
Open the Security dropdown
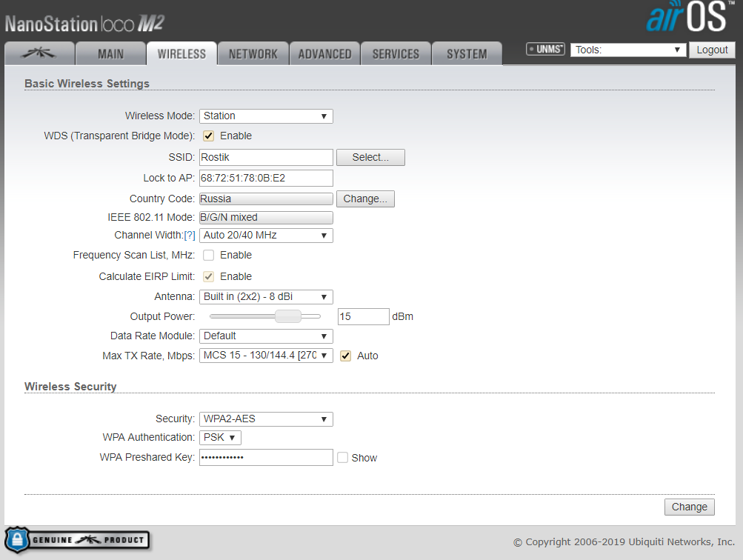tap(266, 419)
